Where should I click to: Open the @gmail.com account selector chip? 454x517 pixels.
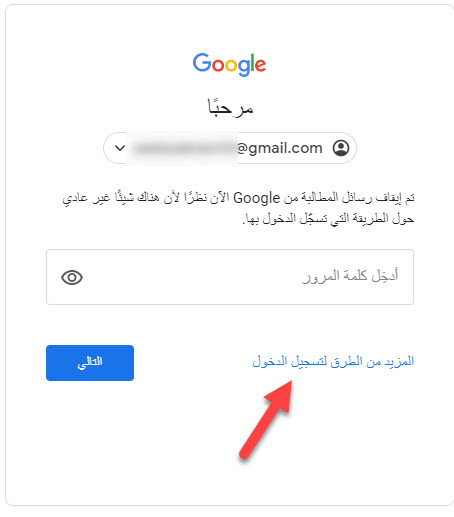[230, 148]
